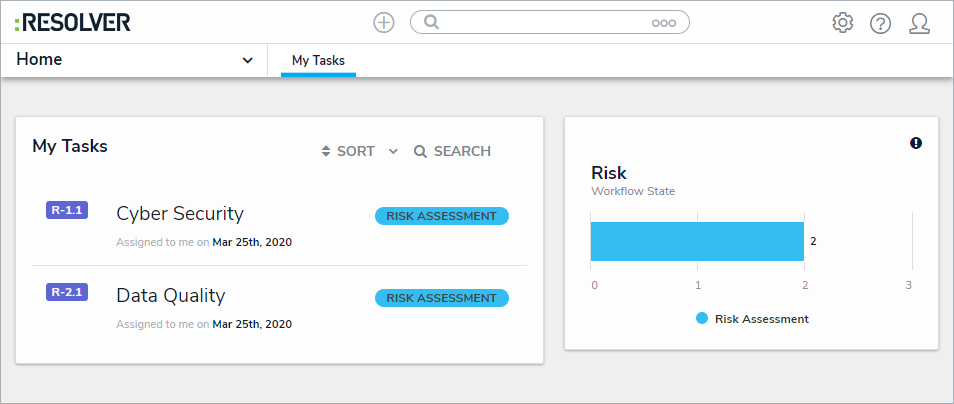Viewport: 954px width, 404px height.
Task: Open the Cyber Security task
Action: pyautogui.click(x=180, y=213)
